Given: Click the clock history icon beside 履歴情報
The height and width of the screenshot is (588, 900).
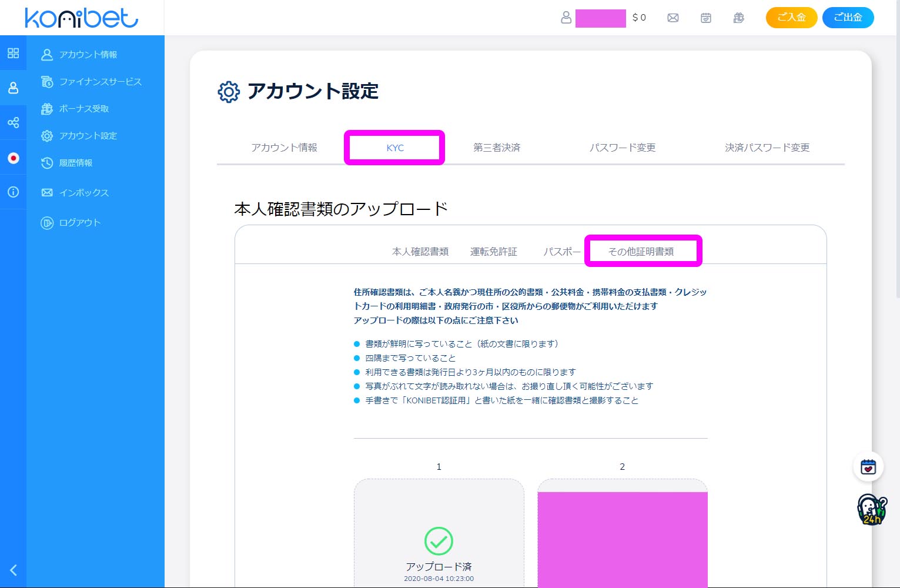Looking at the screenshot, I should tap(47, 163).
